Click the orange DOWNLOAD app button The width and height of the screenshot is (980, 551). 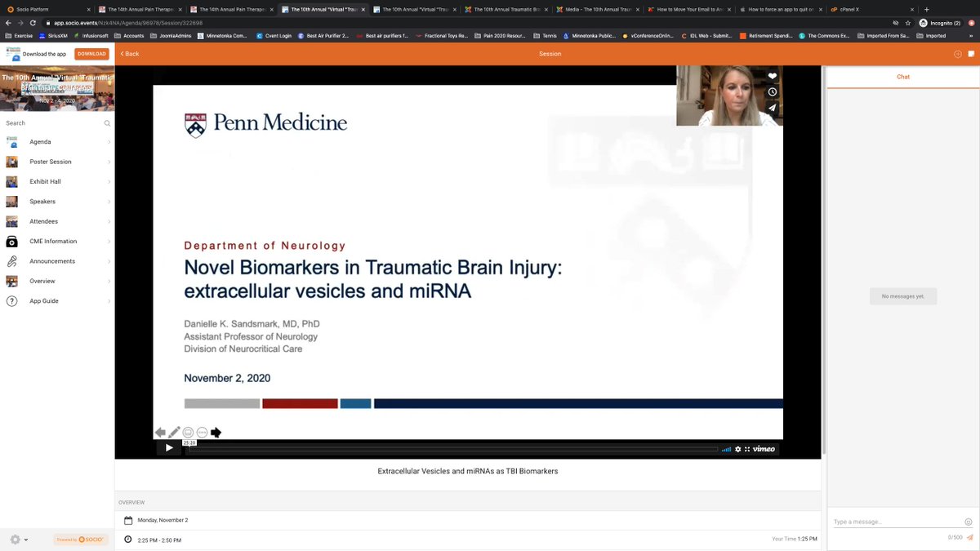[x=91, y=53]
